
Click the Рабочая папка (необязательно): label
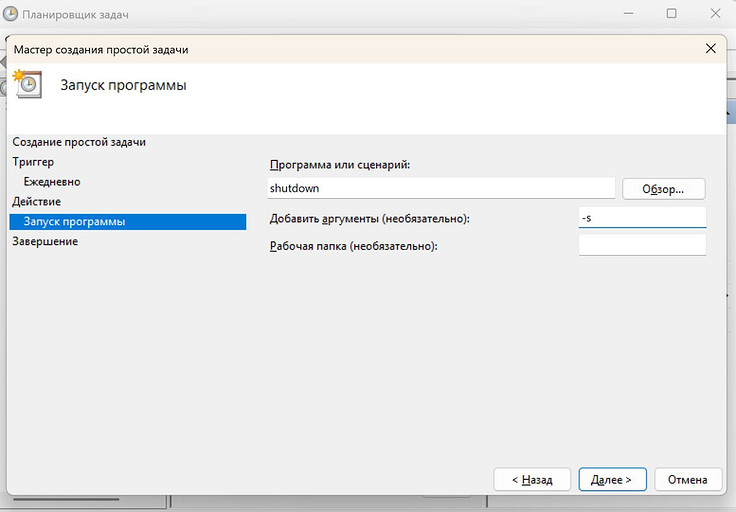(353, 246)
